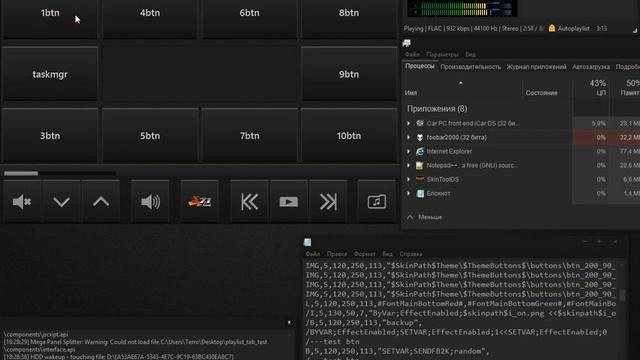Open Task Manager Вид menu
640x360 pixels.
click(470, 54)
